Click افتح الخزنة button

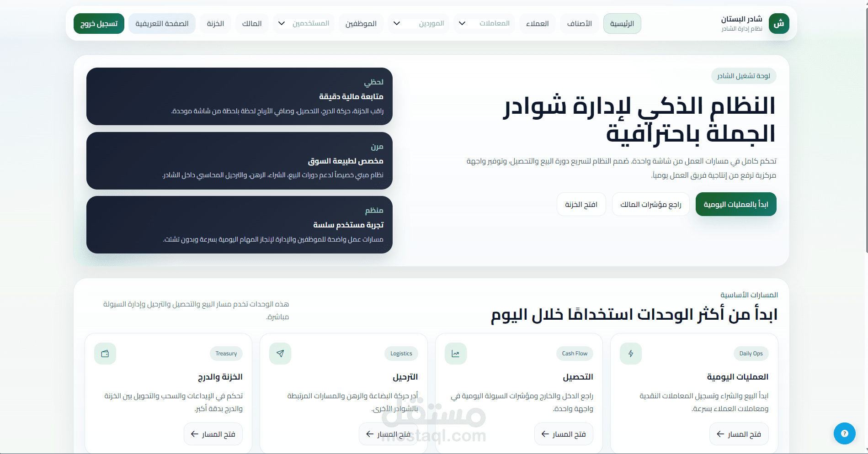pos(581,204)
